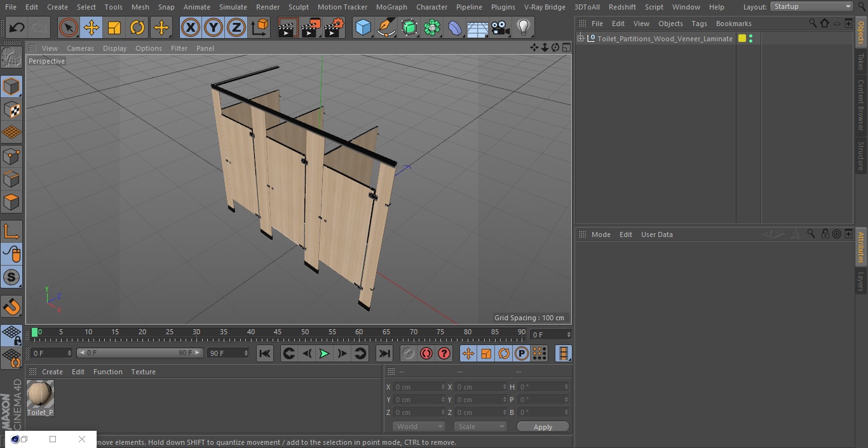Open Edit Render Settings
The image size is (868, 448).
(334, 28)
